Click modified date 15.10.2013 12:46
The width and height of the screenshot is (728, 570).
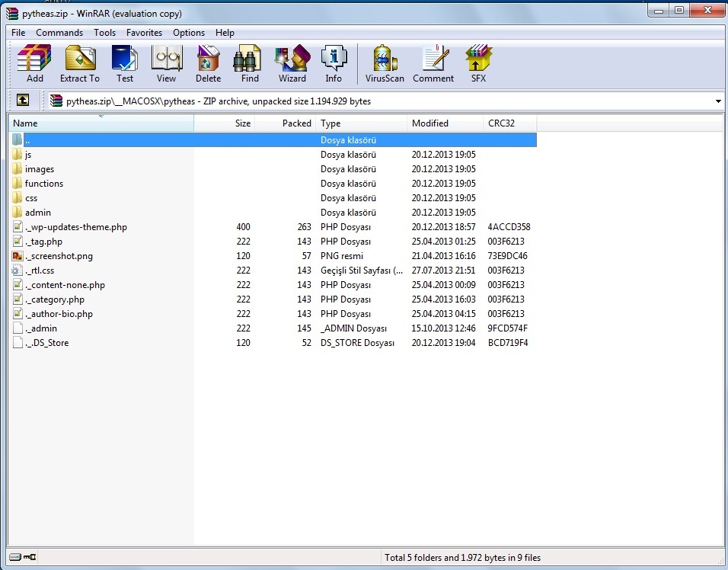pyautogui.click(x=443, y=328)
